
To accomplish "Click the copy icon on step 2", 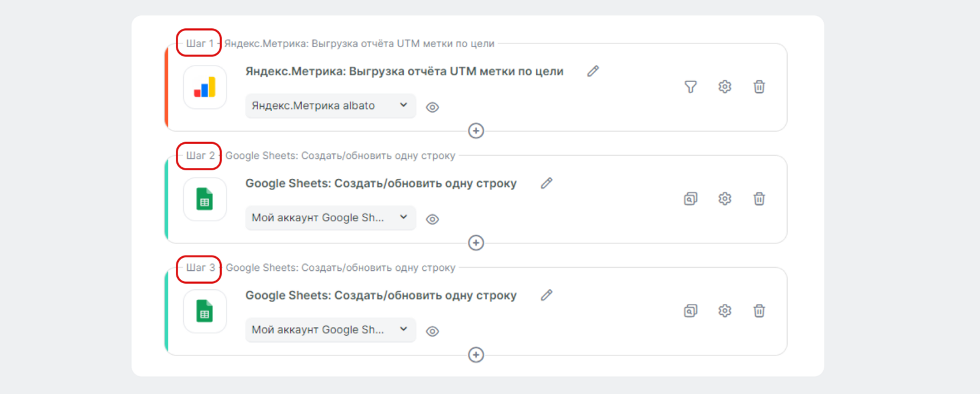I will coord(690,199).
